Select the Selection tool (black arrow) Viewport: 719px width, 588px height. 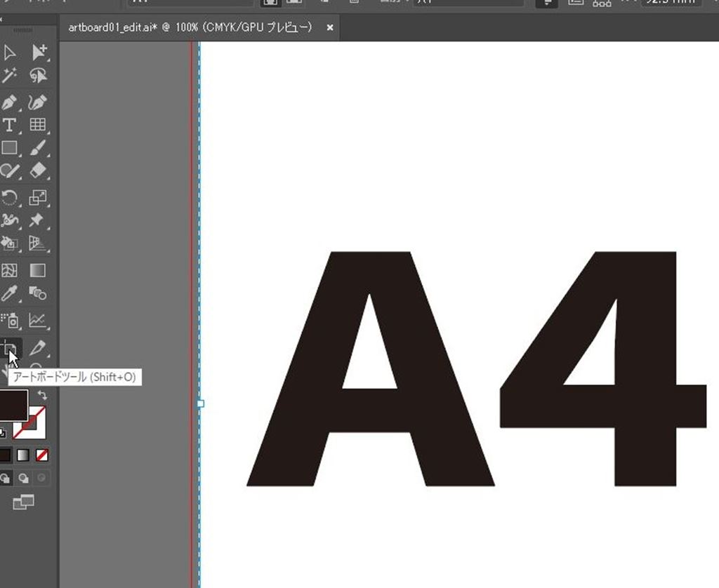point(9,53)
